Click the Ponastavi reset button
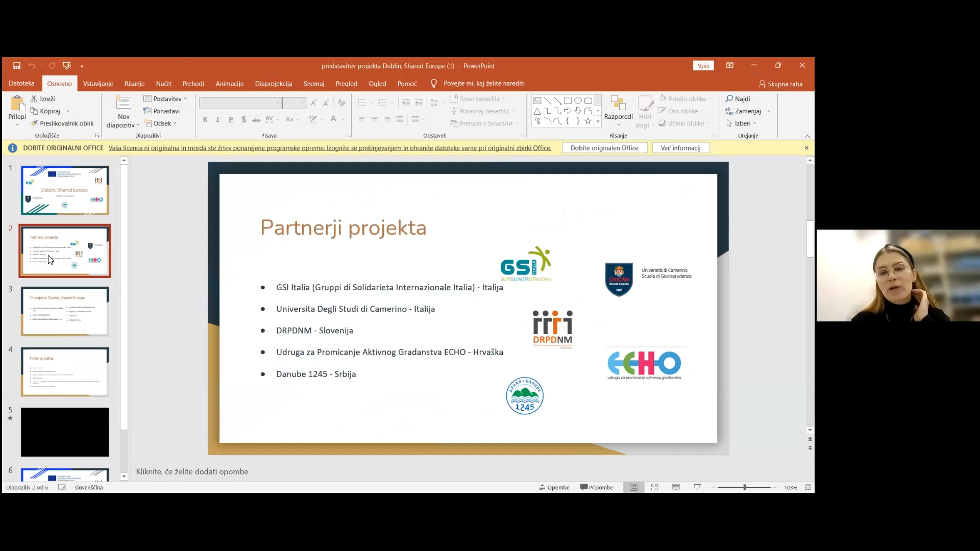This screenshot has width=980, height=551. [162, 111]
